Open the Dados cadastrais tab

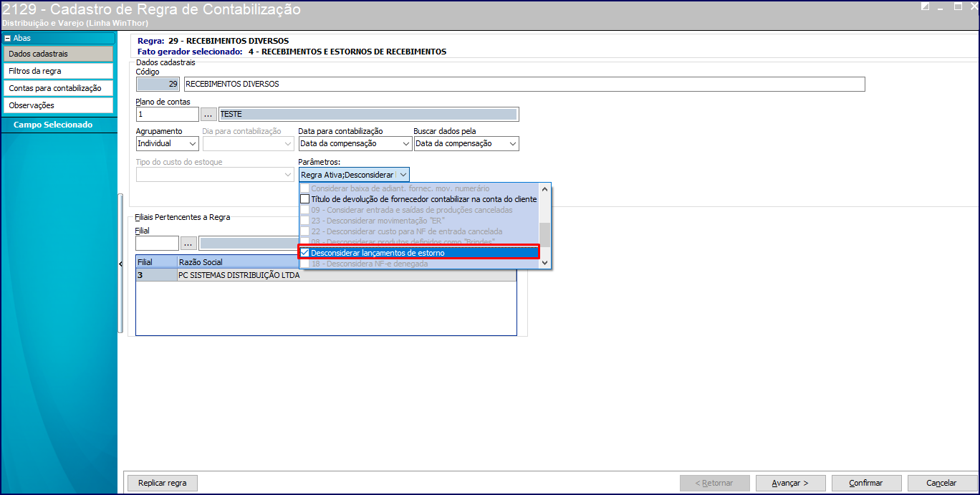pyautogui.click(x=58, y=54)
